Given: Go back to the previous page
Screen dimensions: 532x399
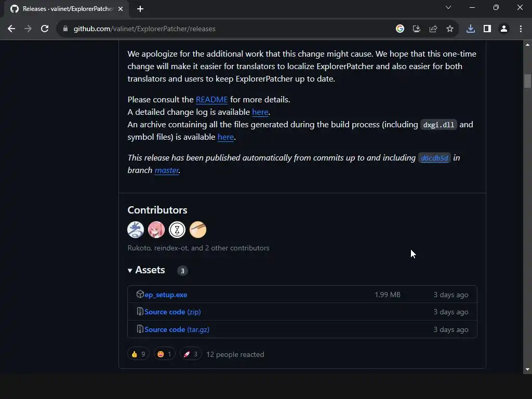Looking at the screenshot, I should (x=11, y=29).
